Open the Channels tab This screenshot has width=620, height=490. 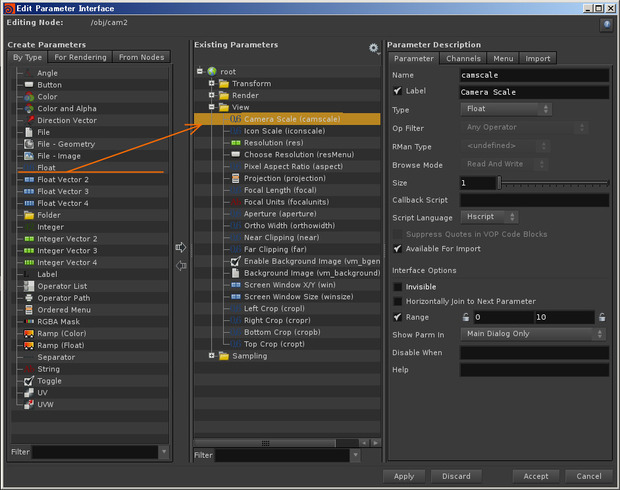click(463, 58)
